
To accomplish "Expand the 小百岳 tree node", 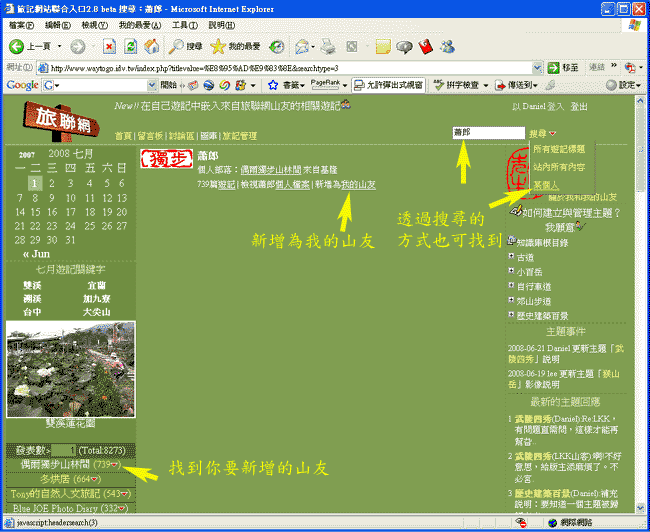I will click(511, 271).
